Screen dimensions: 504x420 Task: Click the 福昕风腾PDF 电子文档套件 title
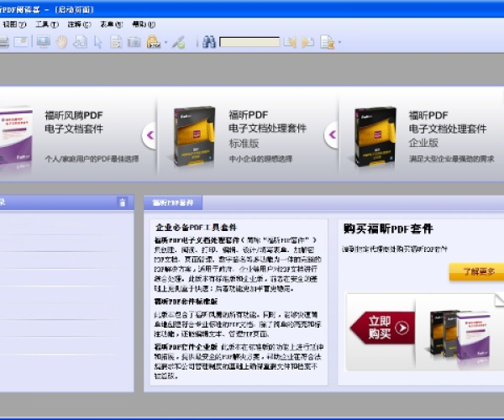point(74,122)
